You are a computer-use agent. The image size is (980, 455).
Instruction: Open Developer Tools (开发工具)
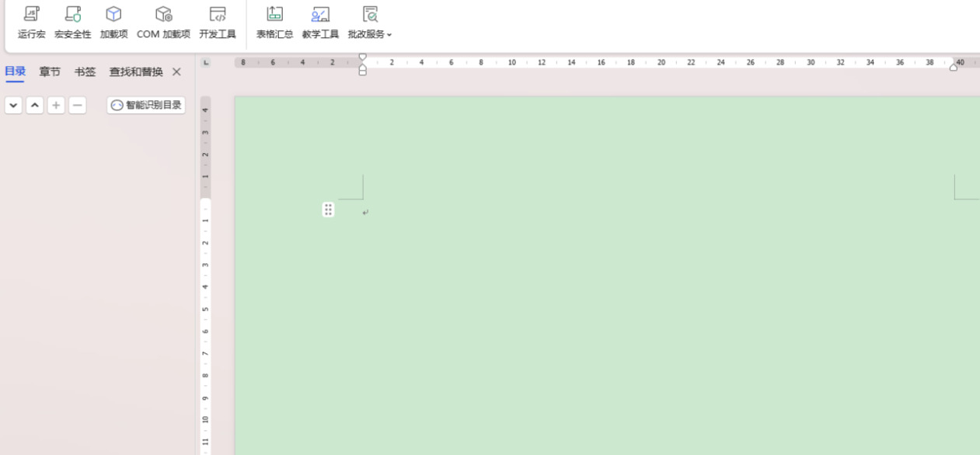(x=218, y=23)
